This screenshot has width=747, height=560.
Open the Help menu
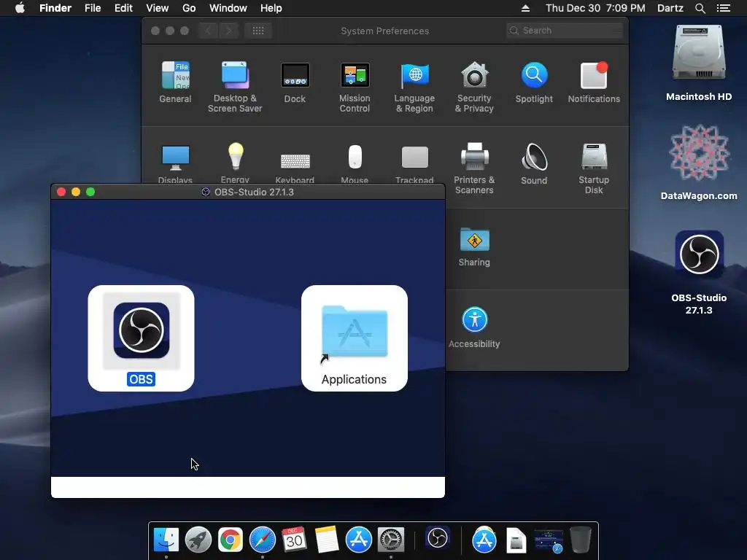(x=271, y=8)
